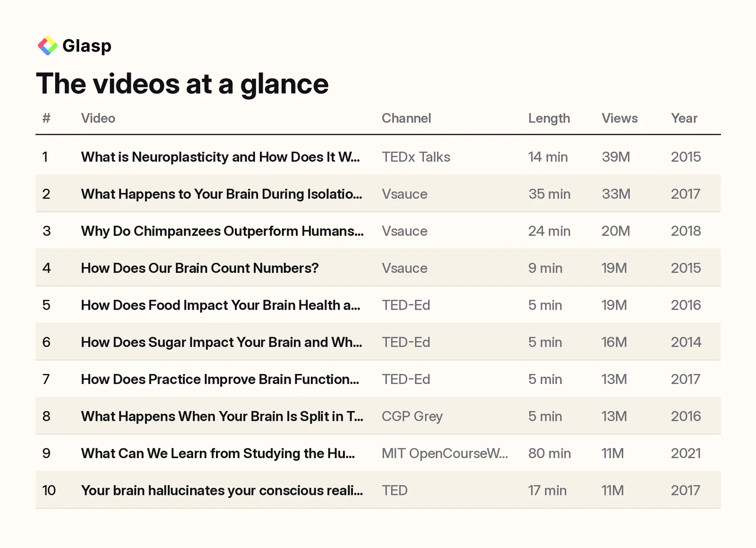The width and height of the screenshot is (756, 548).
Task: Open 'How Does Sugar Impact Your Brain and Wh...' video
Action: [x=222, y=342]
